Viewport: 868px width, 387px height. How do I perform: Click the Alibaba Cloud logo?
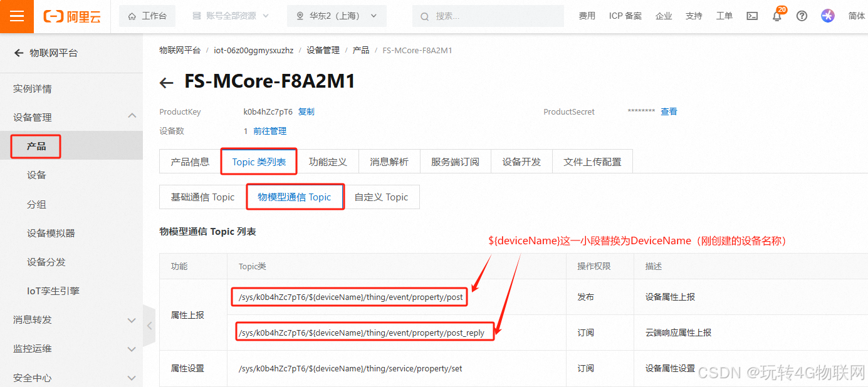coord(72,16)
